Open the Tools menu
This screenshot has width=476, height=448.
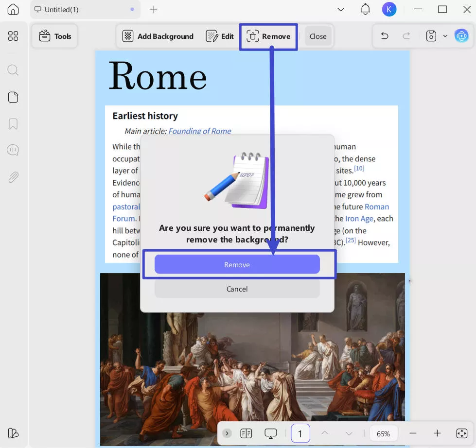point(55,36)
